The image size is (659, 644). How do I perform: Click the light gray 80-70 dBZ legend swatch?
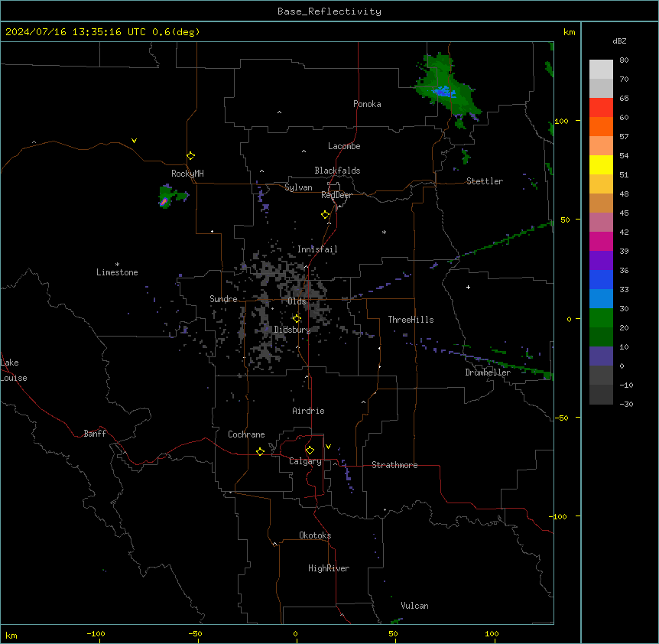[x=601, y=70]
